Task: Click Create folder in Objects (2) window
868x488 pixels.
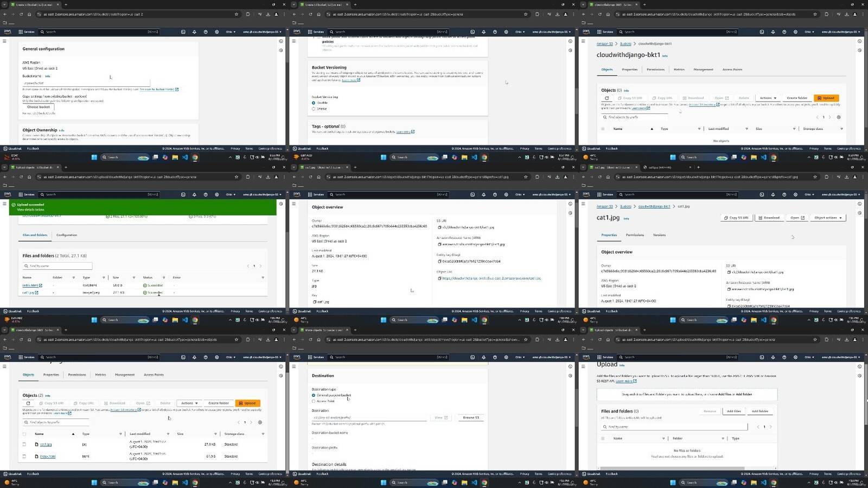Action: tap(218, 403)
